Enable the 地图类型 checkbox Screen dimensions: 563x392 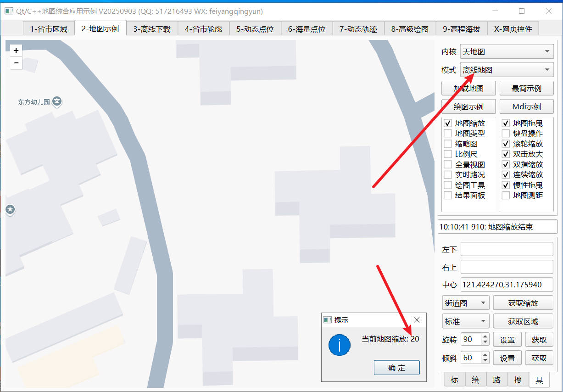[x=447, y=133]
